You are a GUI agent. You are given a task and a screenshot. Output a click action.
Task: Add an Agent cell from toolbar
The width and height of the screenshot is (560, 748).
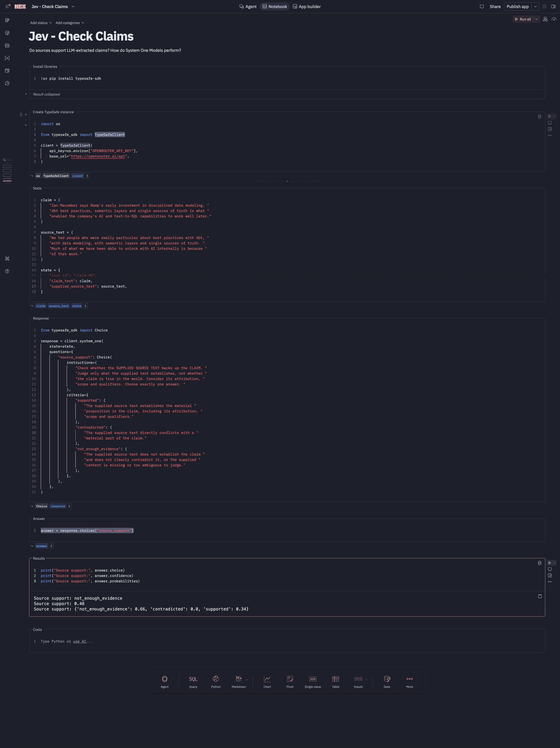tap(165, 682)
